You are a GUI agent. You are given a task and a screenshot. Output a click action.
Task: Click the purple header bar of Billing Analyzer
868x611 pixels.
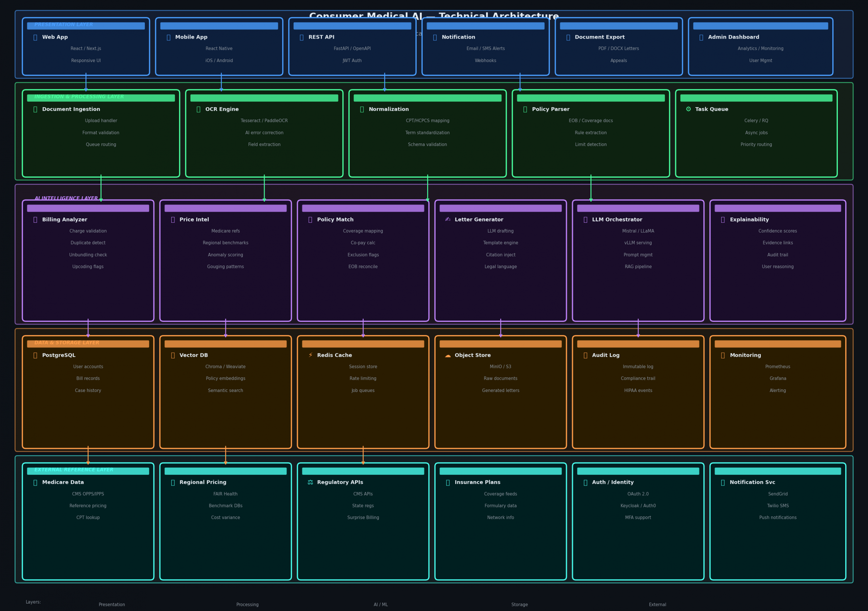pyautogui.click(x=88, y=208)
